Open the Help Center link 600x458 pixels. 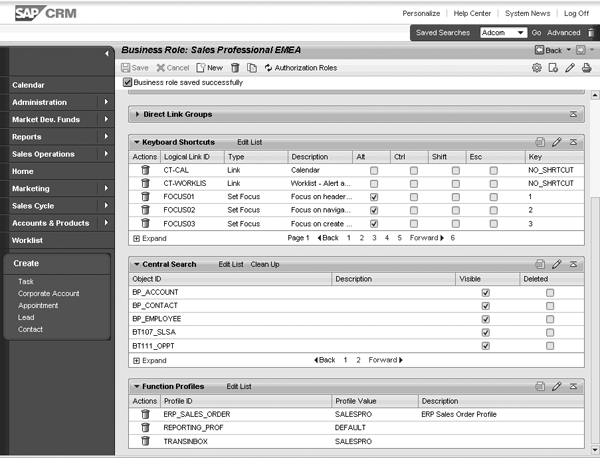click(472, 14)
